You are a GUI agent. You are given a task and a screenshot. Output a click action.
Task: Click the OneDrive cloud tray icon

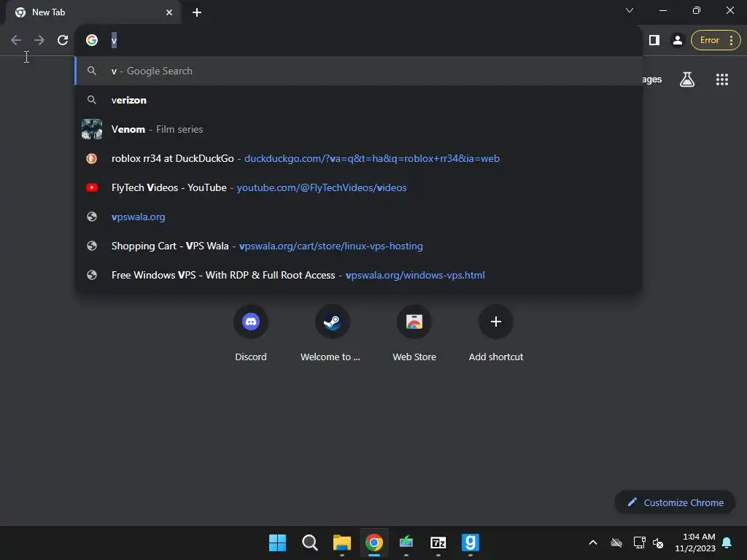pyautogui.click(x=616, y=542)
